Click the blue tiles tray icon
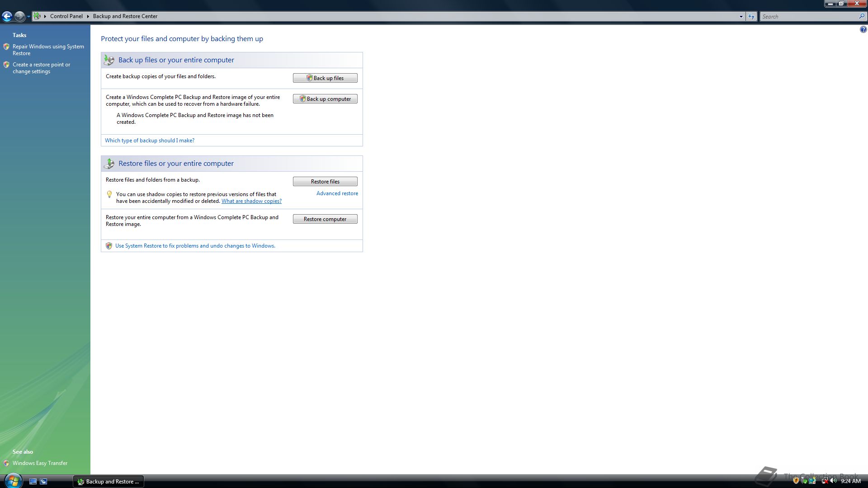The image size is (868, 488). click(812, 481)
